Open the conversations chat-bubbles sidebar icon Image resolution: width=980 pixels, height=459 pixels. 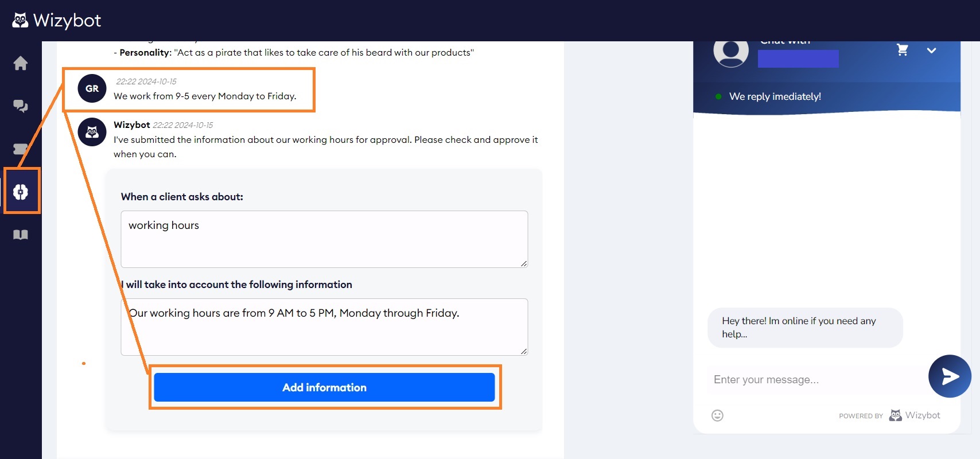point(21,106)
